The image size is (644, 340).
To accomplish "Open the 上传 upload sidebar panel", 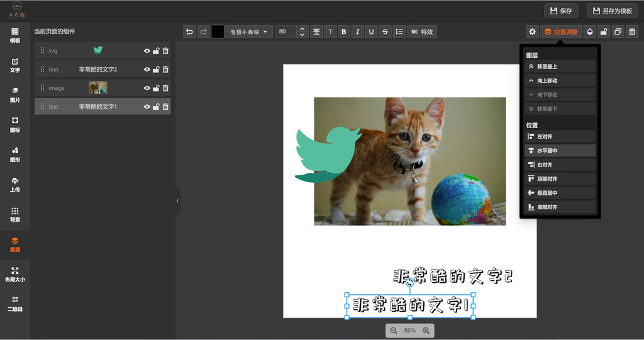I will (x=15, y=185).
